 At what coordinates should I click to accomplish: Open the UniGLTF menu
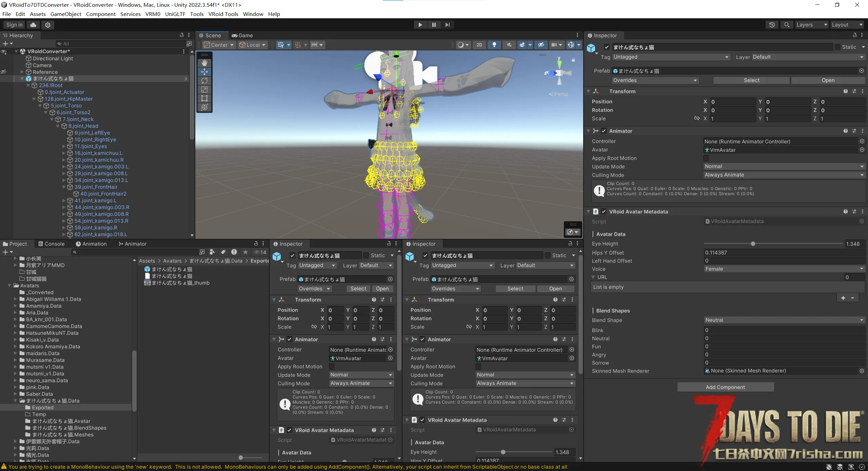175,14
